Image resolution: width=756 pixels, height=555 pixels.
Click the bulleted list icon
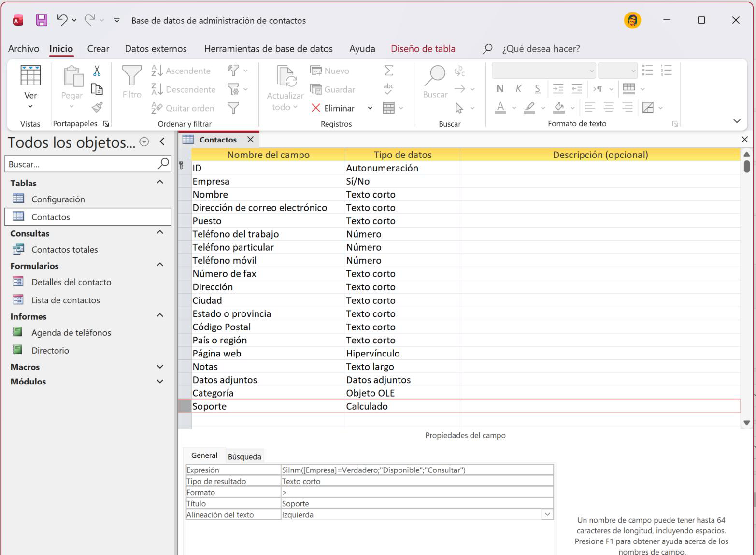pyautogui.click(x=648, y=71)
